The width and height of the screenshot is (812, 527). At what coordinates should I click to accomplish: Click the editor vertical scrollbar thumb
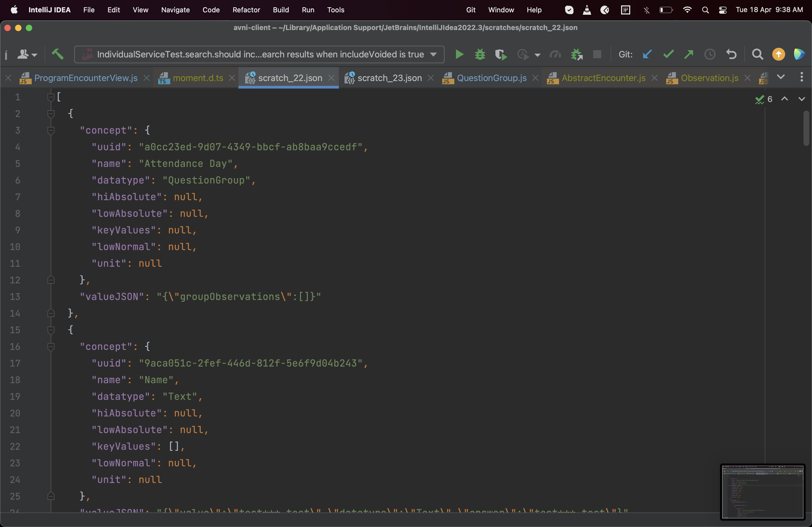coord(806,128)
